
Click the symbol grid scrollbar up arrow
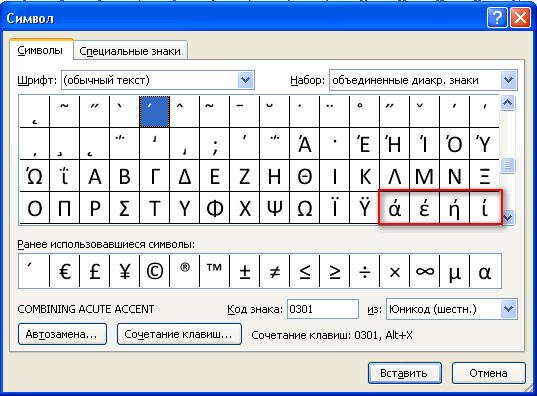pos(507,102)
